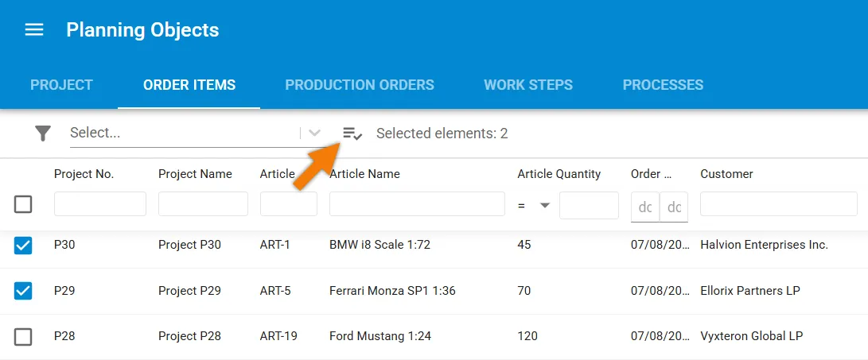
Task: Click the funnel filter icon
Action: coord(43,134)
